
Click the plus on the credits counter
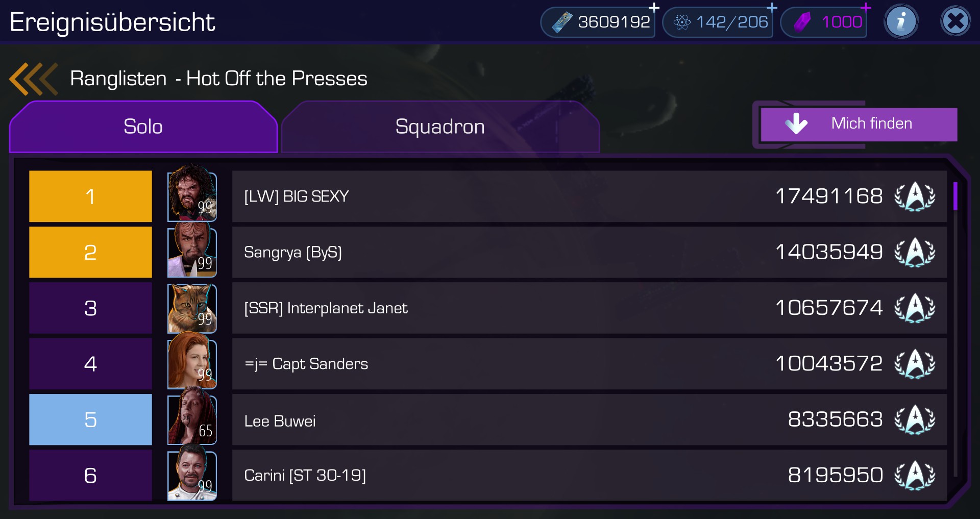654,8
